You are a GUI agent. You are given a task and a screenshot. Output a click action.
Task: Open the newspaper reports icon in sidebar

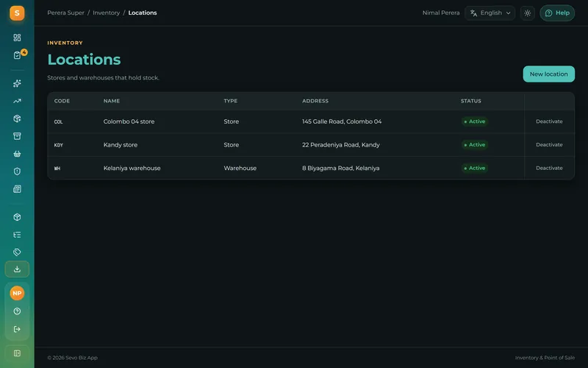(17, 189)
